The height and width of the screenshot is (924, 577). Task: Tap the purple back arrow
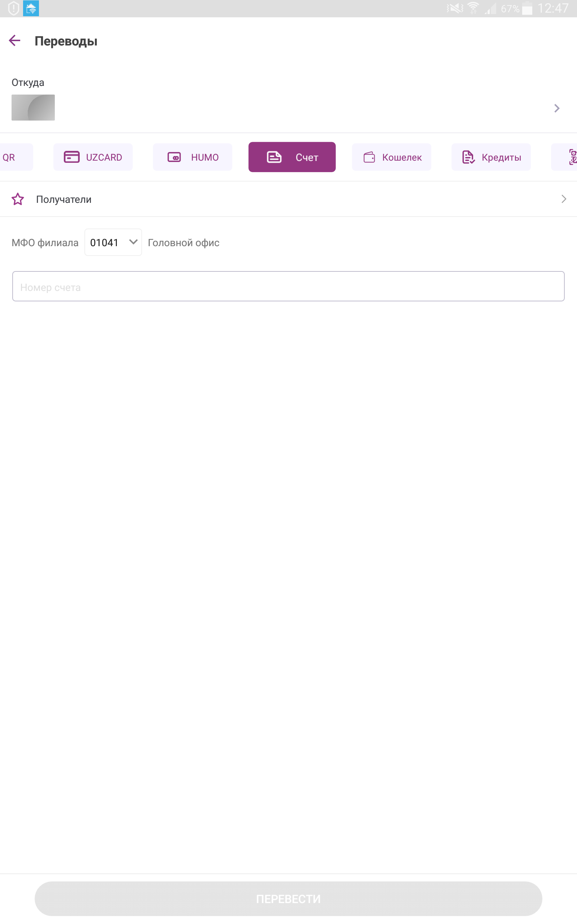click(x=14, y=40)
